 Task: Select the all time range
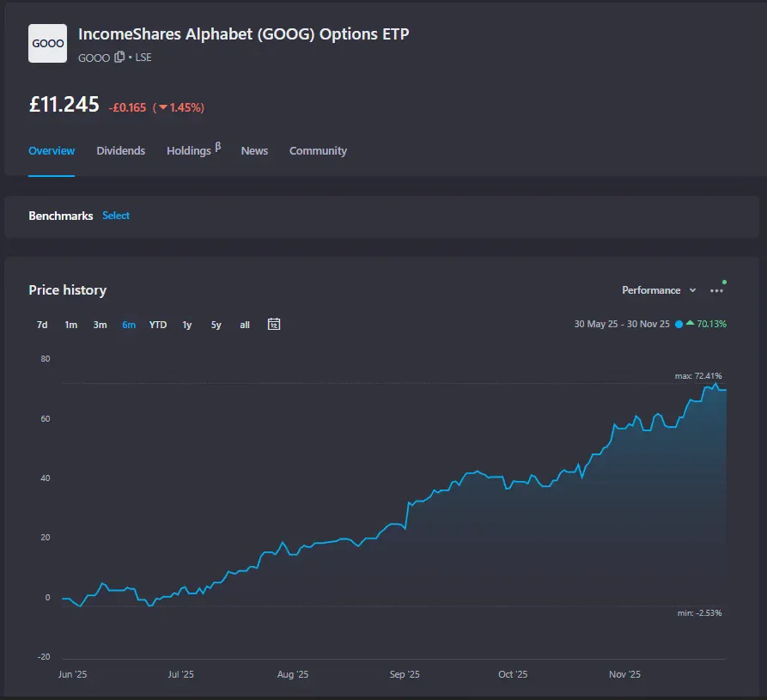244,325
